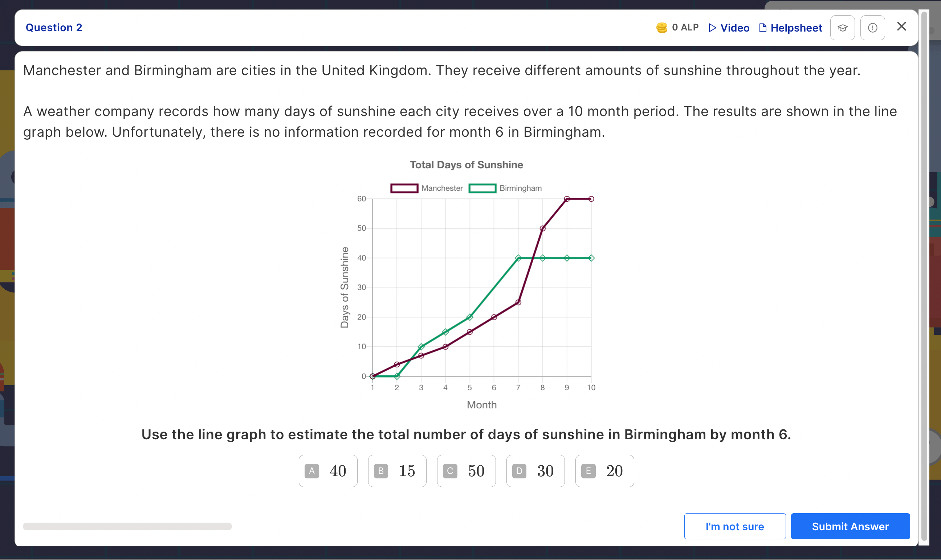The height and width of the screenshot is (560, 941).
Task: Pick answer option E 20
Action: pyautogui.click(x=604, y=470)
